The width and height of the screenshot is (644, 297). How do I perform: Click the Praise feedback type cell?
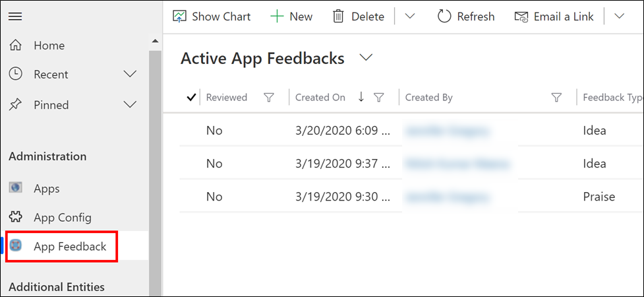599,197
